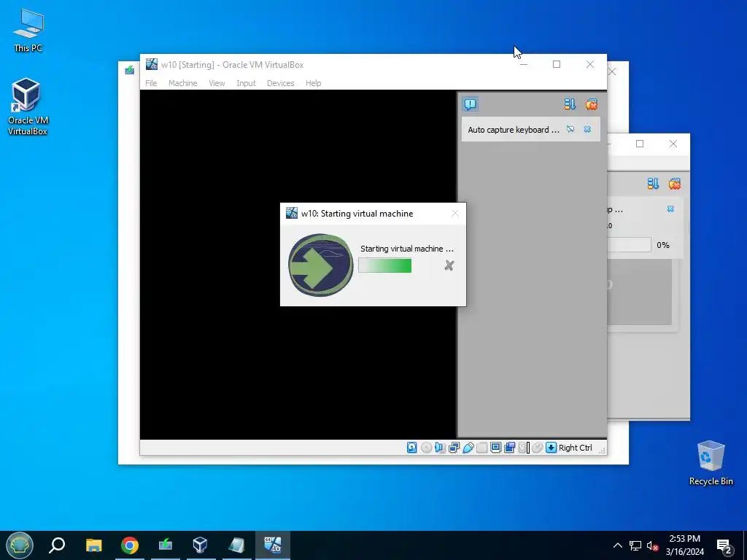Minimize the w10 VirtualBox window

pos(524,64)
